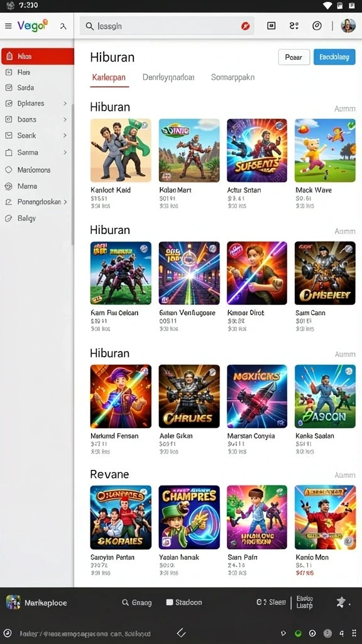Open the hamburger menu beside the Vego logo
The width and height of the screenshot is (362, 644).
pyautogui.click(x=8, y=26)
